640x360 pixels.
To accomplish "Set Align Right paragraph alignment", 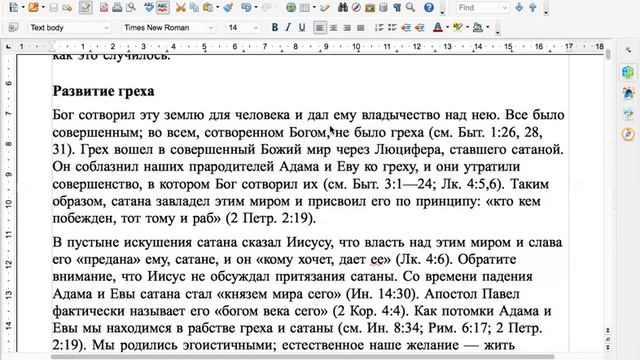I will [x=347, y=28].
